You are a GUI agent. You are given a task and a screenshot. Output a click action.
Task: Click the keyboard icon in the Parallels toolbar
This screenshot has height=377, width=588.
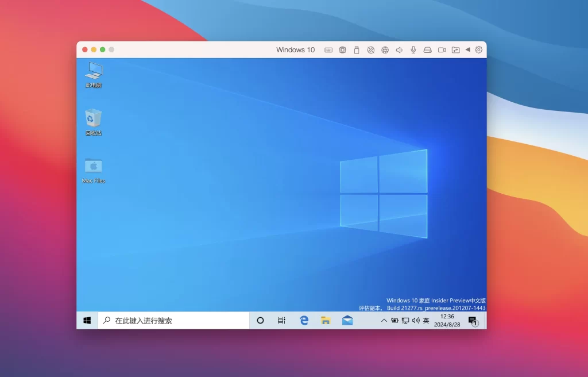(x=328, y=50)
